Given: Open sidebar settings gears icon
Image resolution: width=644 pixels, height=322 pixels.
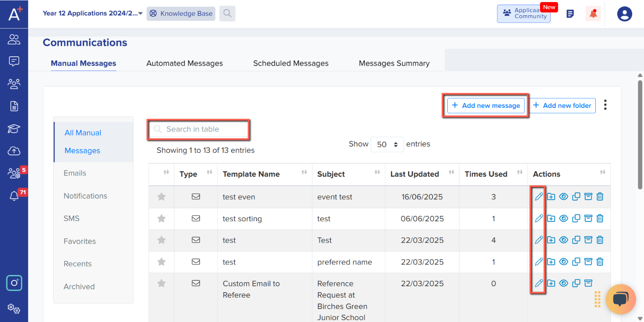Looking at the screenshot, I should (14, 309).
